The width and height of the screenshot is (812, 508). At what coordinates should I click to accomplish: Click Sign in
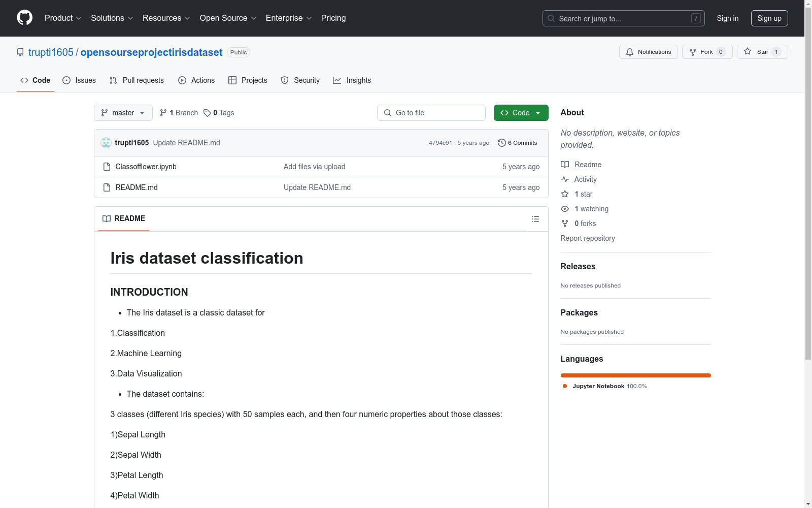(728, 18)
